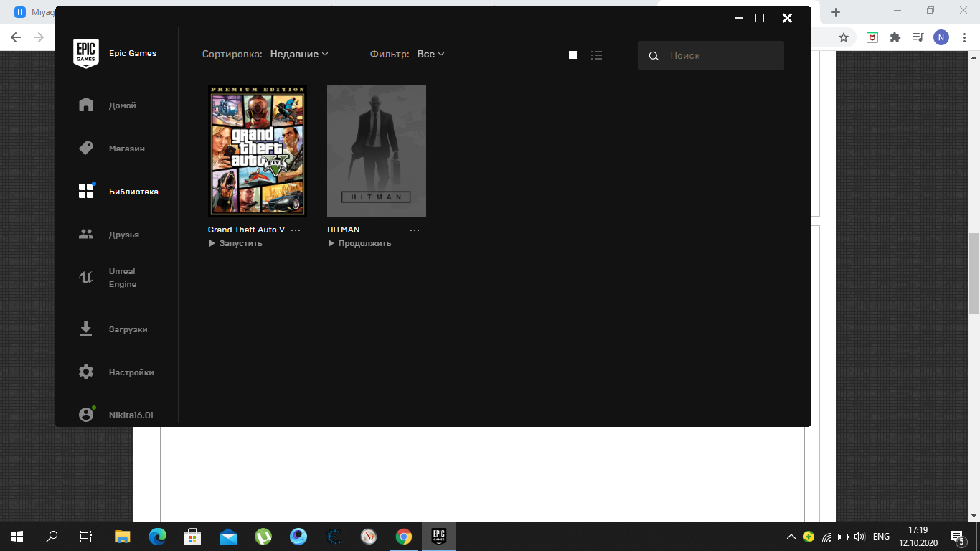Click Chrome's back navigation arrow

[16, 37]
